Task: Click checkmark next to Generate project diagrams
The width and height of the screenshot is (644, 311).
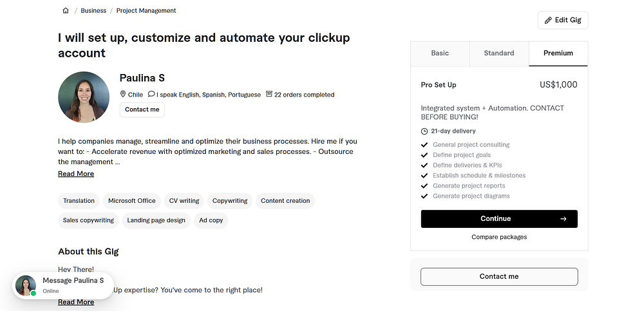Action: point(424,196)
